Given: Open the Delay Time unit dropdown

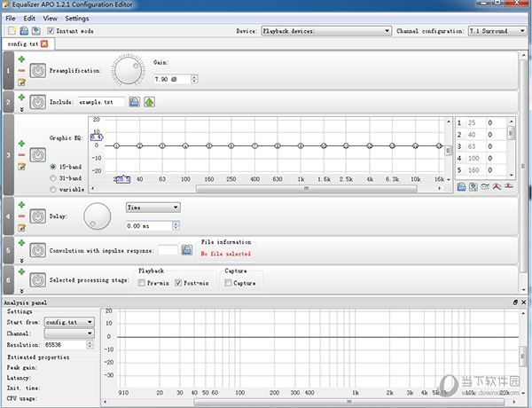Looking at the screenshot, I should (x=153, y=208).
